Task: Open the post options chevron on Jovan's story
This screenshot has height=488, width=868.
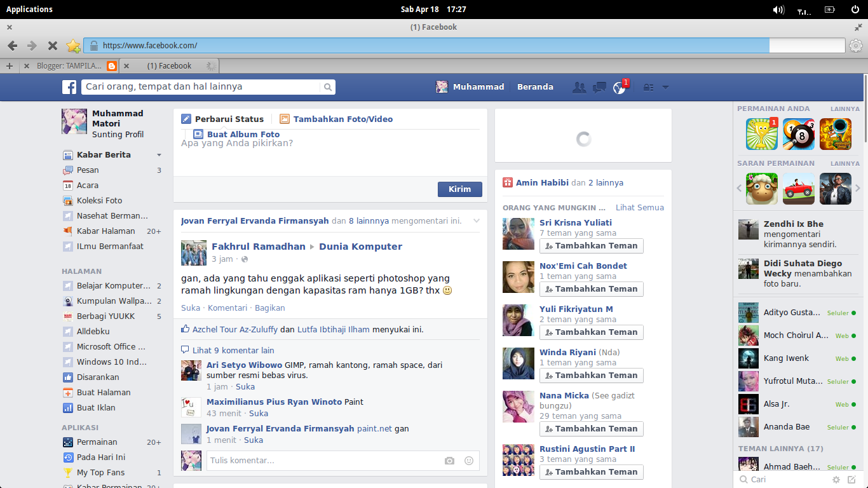Action: 476,221
